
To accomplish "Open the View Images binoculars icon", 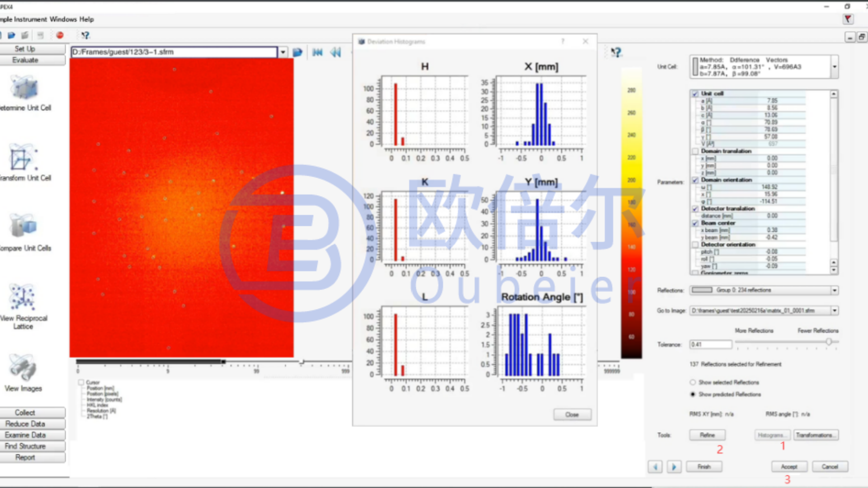I will coord(23,367).
